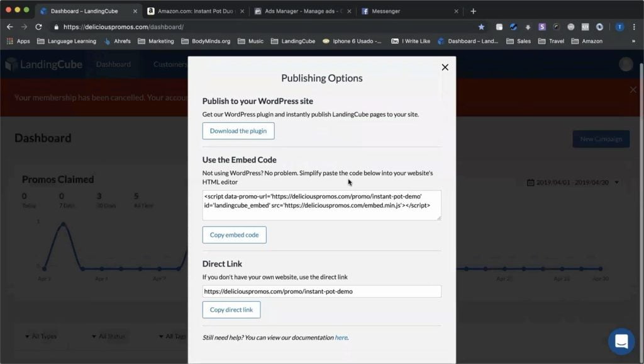The height and width of the screenshot is (364, 644).
Task: Expand the All Status filter
Action: coord(108,336)
